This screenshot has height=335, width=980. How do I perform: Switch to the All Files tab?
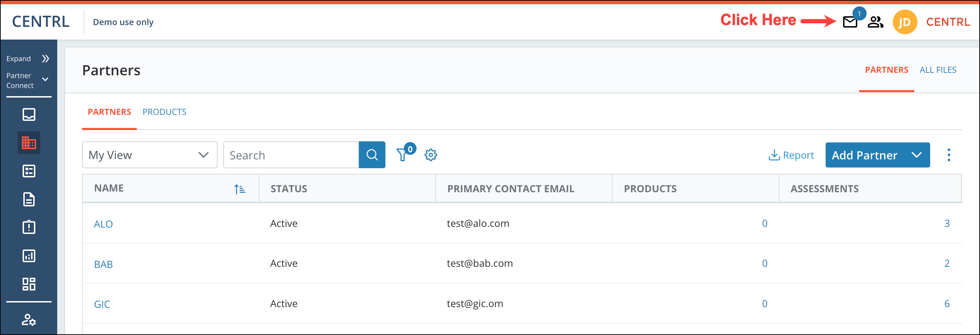(x=938, y=70)
